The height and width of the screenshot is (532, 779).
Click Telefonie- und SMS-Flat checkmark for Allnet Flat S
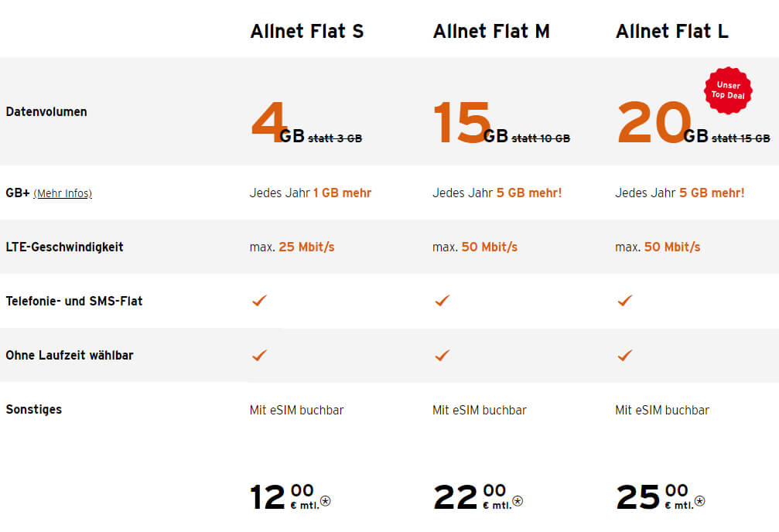(x=259, y=301)
